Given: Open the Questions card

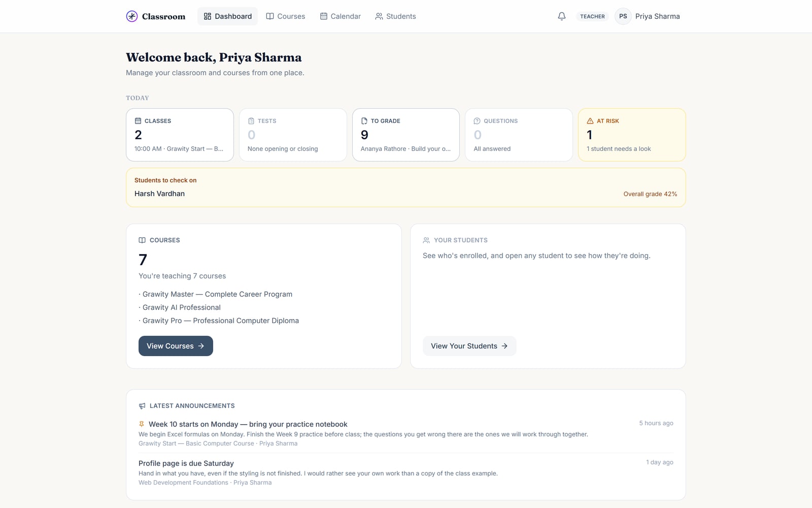Looking at the screenshot, I should click(x=519, y=135).
